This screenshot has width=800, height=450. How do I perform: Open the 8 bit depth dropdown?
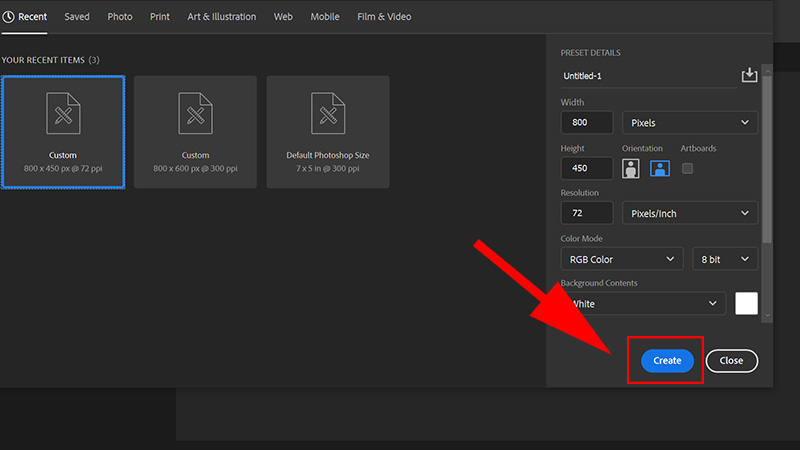click(x=724, y=259)
